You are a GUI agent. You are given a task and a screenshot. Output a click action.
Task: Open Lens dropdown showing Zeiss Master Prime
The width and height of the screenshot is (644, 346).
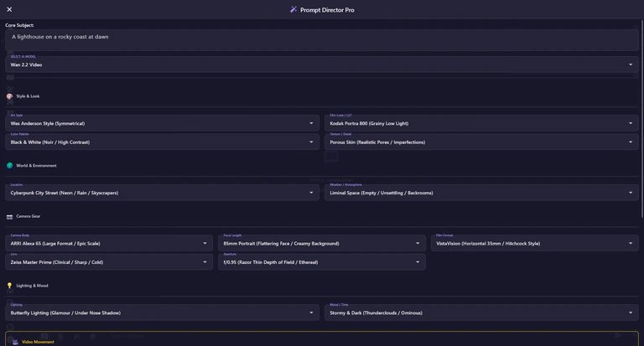(109, 262)
